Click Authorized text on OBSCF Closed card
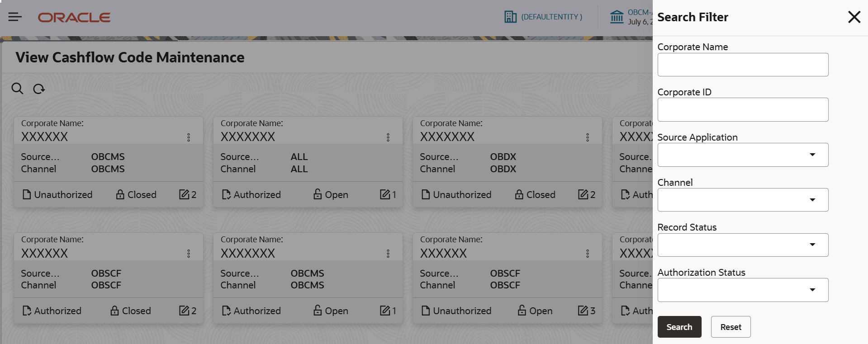The image size is (868, 344). click(57, 311)
